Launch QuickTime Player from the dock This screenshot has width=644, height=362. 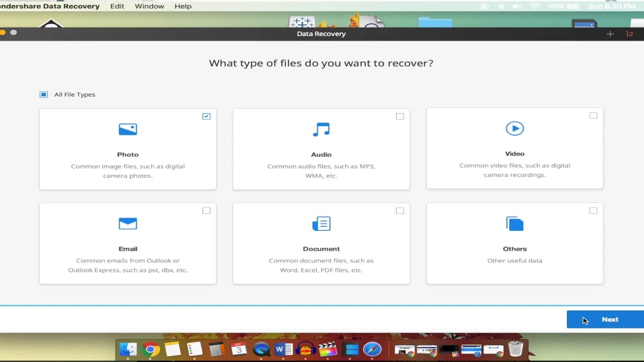click(x=261, y=349)
